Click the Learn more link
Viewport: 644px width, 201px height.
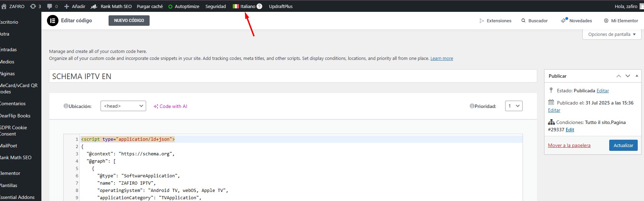coord(442,59)
